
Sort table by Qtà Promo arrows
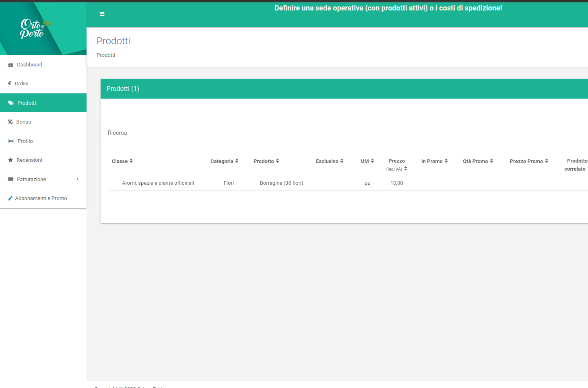(x=492, y=161)
